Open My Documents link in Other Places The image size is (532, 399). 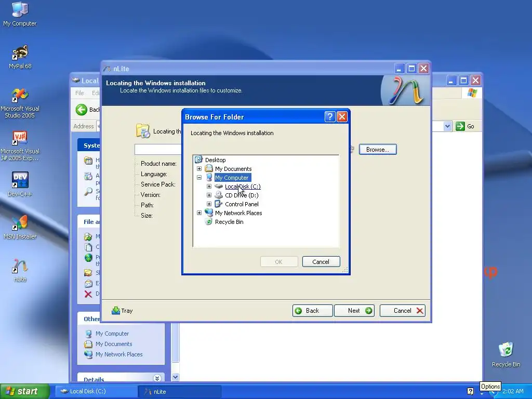pos(114,344)
